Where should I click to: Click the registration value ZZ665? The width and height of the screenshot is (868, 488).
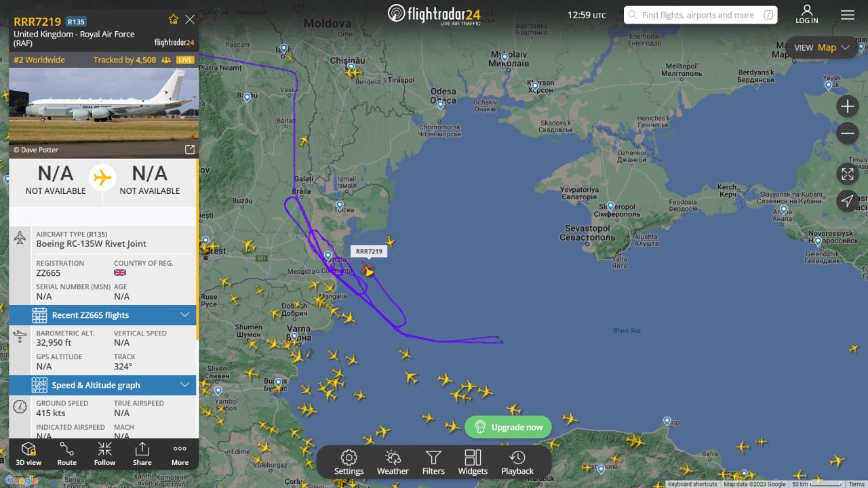pos(48,273)
